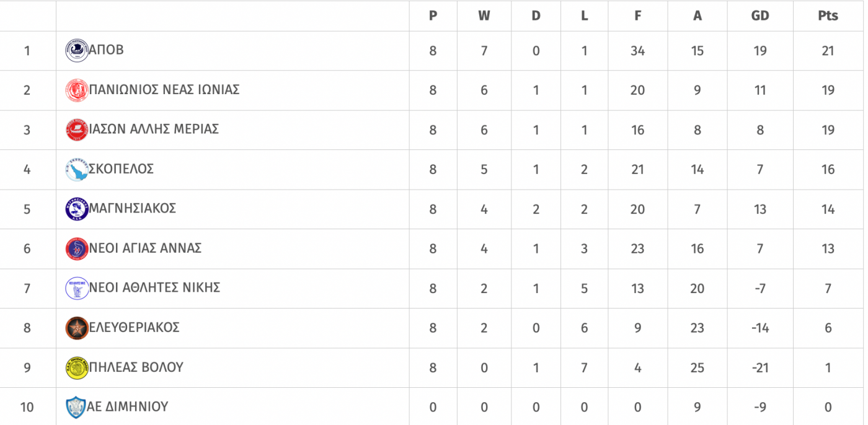
Task: Click the GD column header
Action: tap(760, 16)
